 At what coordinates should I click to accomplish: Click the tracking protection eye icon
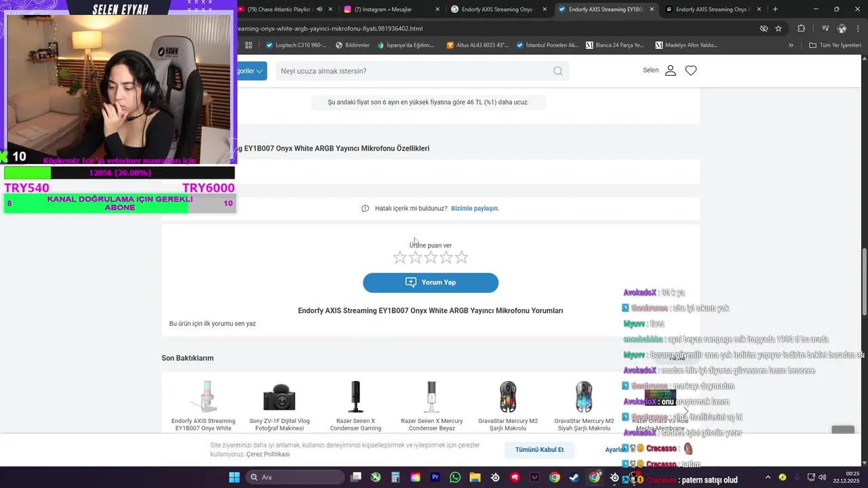pos(764,28)
